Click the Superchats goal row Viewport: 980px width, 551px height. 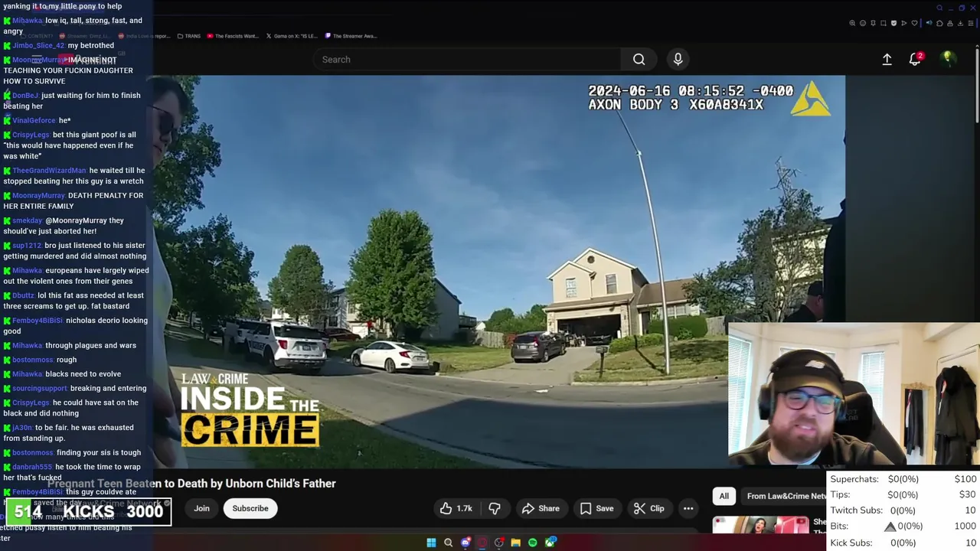click(903, 479)
